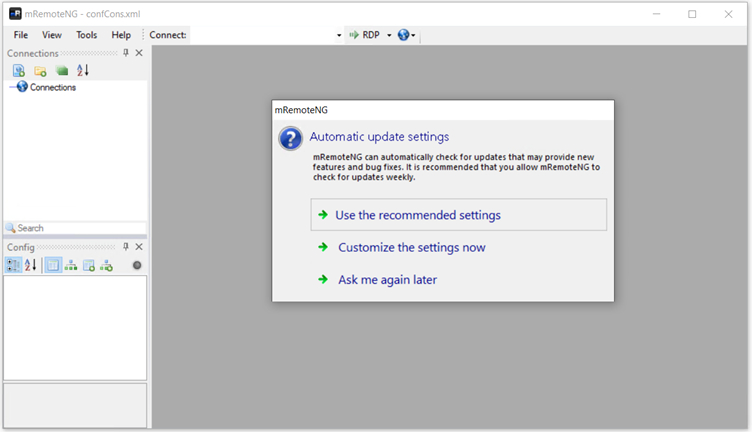Pin the Connections panel with pushpin icon
Image resolution: width=752 pixels, height=432 pixels.
[126, 53]
